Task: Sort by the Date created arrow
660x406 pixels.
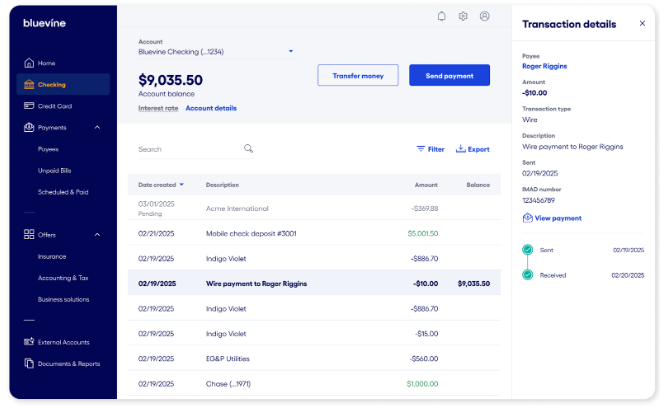Action: (x=181, y=185)
